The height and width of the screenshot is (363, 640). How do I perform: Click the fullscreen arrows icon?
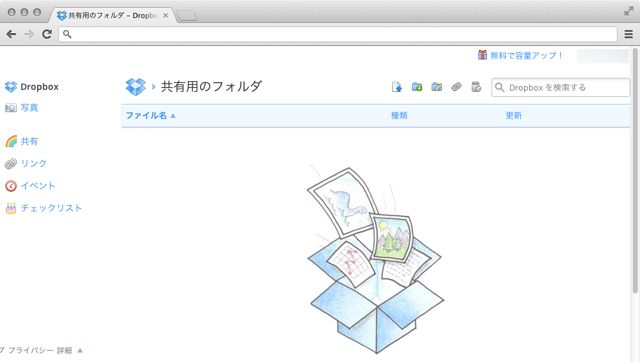click(x=629, y=11)
